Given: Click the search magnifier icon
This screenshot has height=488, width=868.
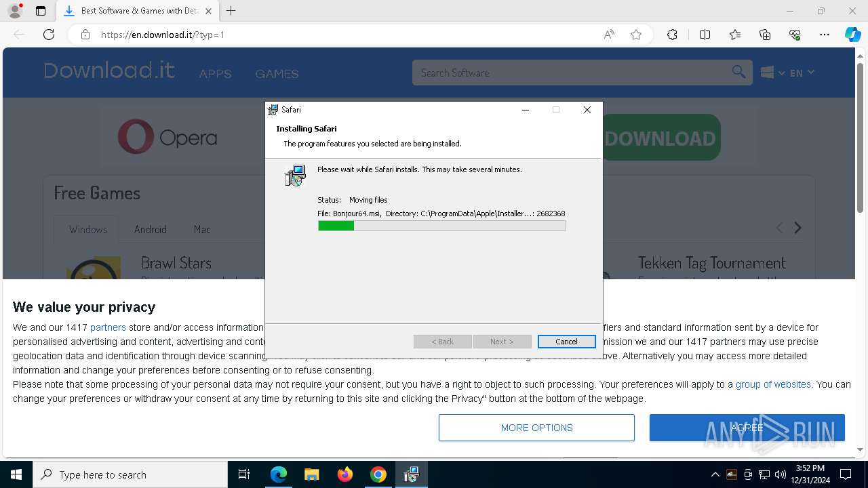Looking at the screenshot, I should tap(738, 72).
